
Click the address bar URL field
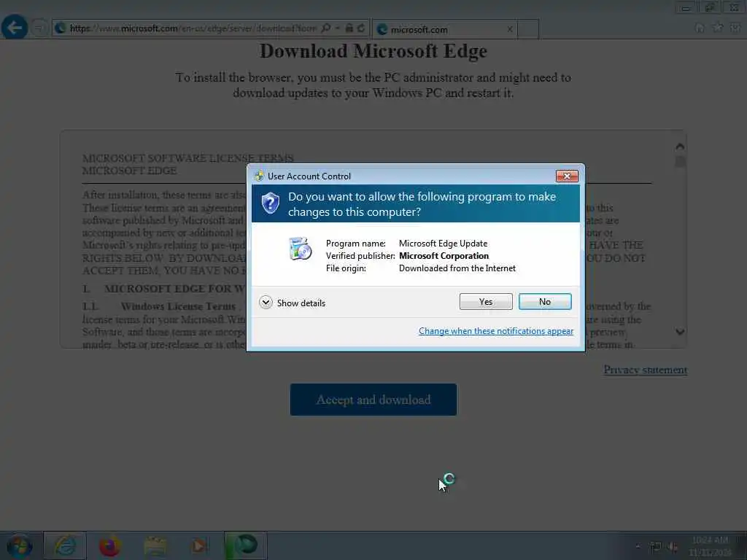(x=193, y=28)
